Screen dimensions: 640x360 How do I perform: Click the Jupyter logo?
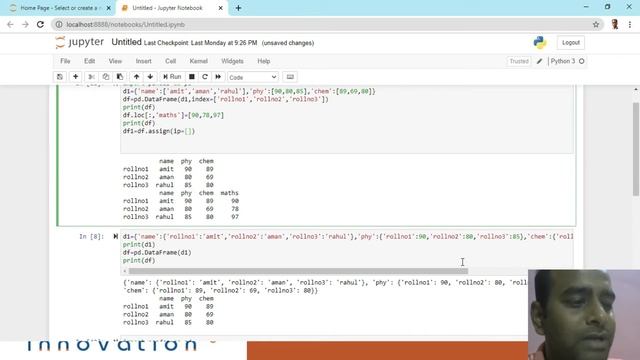coord(80,42)
